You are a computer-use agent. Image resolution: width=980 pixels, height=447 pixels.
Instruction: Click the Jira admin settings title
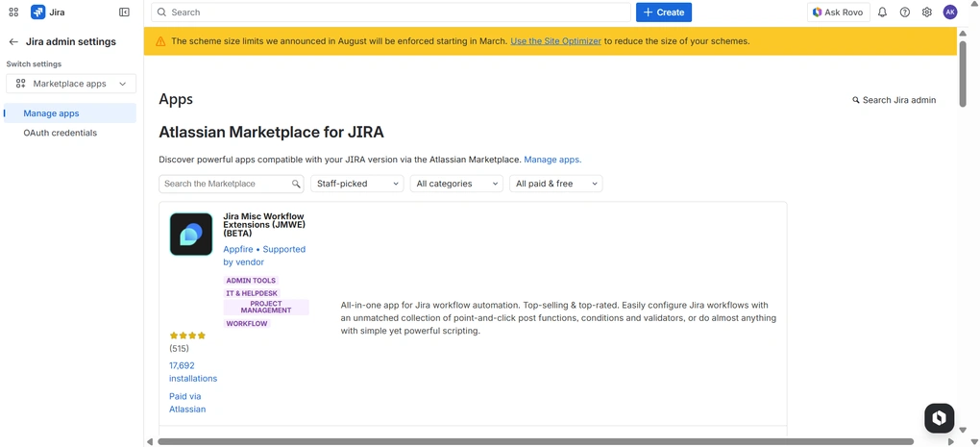click(x=71, y=42)
